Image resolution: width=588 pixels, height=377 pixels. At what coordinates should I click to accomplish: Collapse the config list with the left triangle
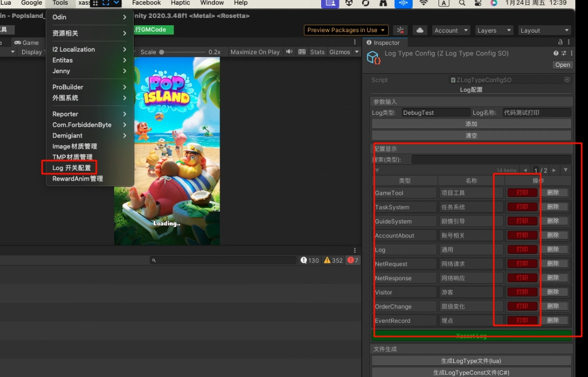377,170
